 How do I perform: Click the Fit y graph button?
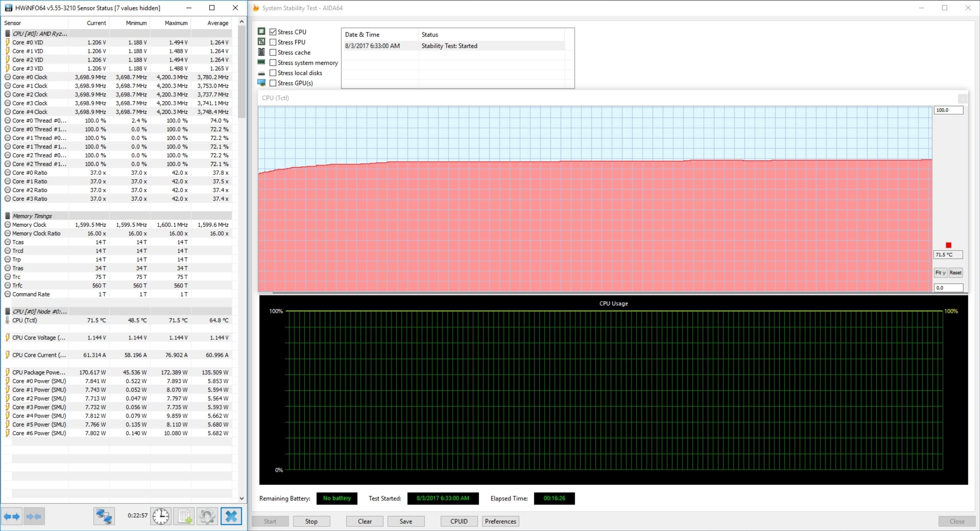click(x=940, y=273)
